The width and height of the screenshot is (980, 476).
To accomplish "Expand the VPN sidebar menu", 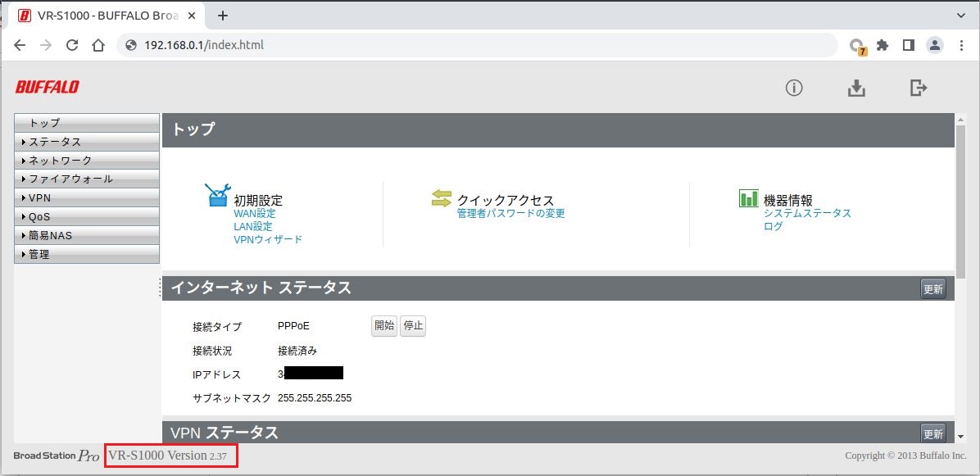I will click(87, 197).
